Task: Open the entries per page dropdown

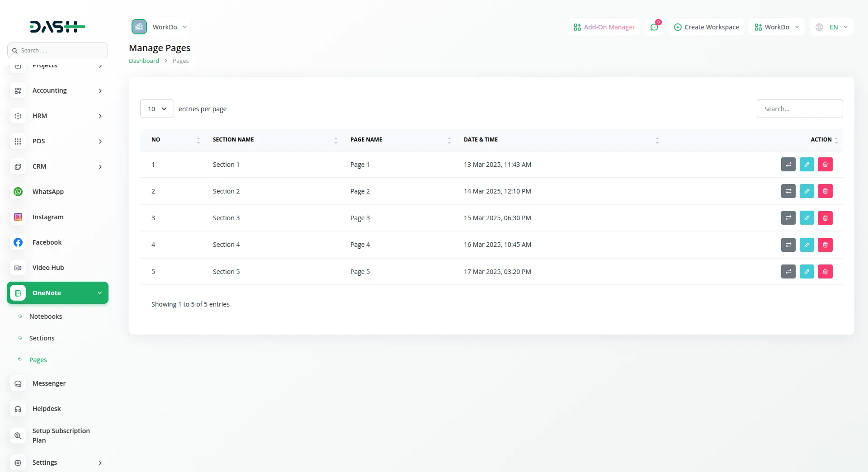Action: (156, 109)
